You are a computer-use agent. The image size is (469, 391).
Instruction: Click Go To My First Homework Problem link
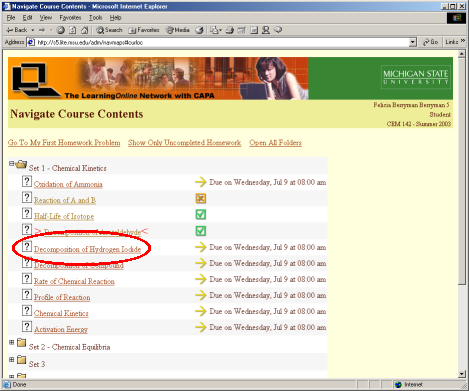click(x=64, y=143)
